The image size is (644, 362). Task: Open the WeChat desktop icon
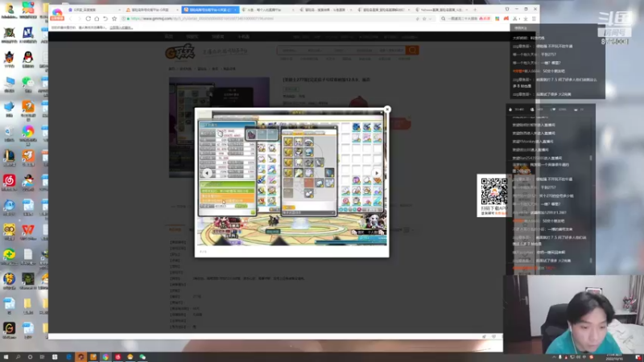click(x=28, y=84)
